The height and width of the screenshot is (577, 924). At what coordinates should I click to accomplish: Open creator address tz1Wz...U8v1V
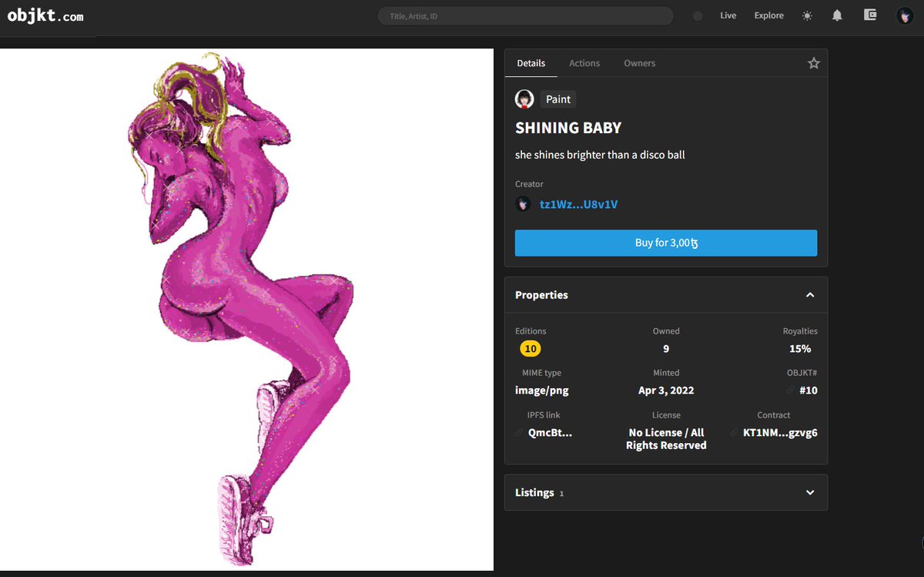coord(578,204)
